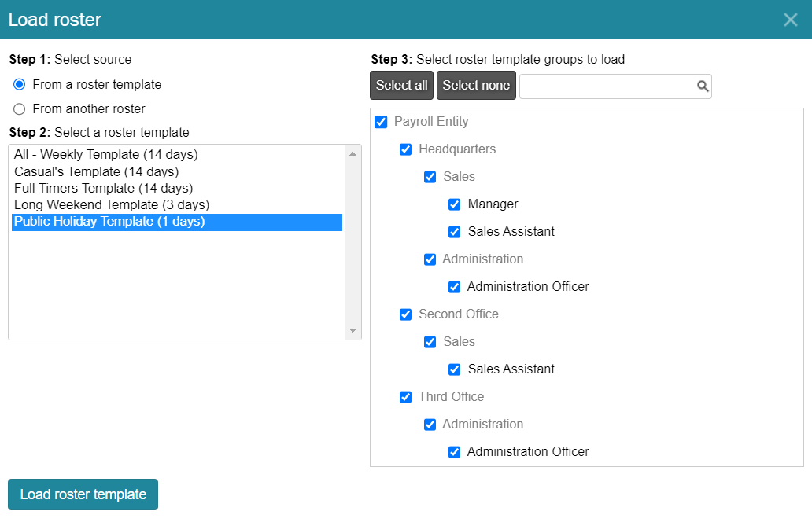Click the Load roster template button

pyautogui.click(x=83, y=494)
